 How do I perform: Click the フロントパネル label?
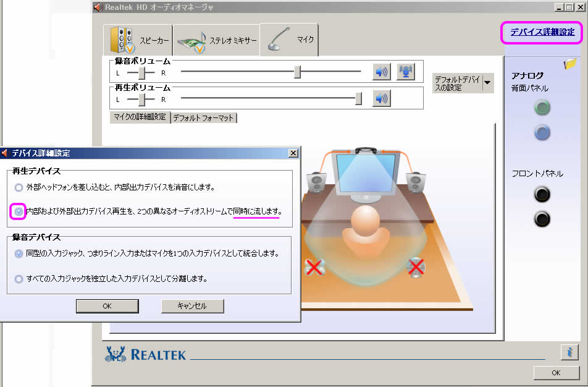tap(537, 174)
